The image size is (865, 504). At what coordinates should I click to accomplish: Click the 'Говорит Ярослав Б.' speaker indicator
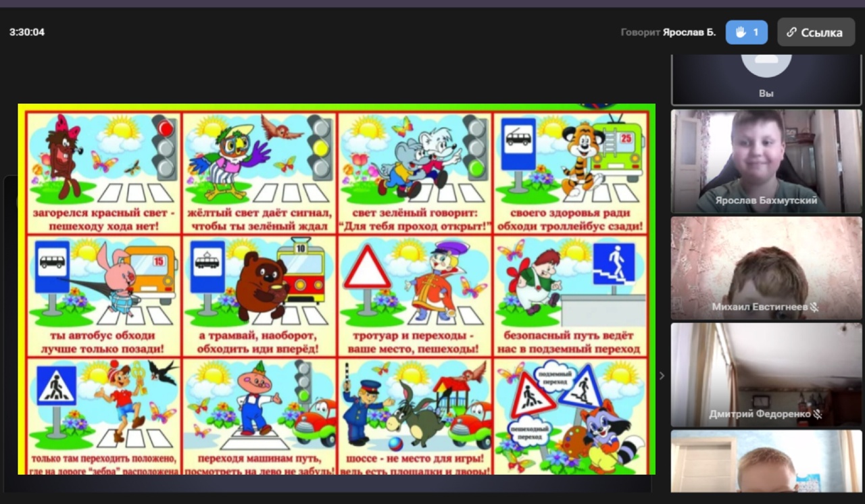[x=668, y=32]
